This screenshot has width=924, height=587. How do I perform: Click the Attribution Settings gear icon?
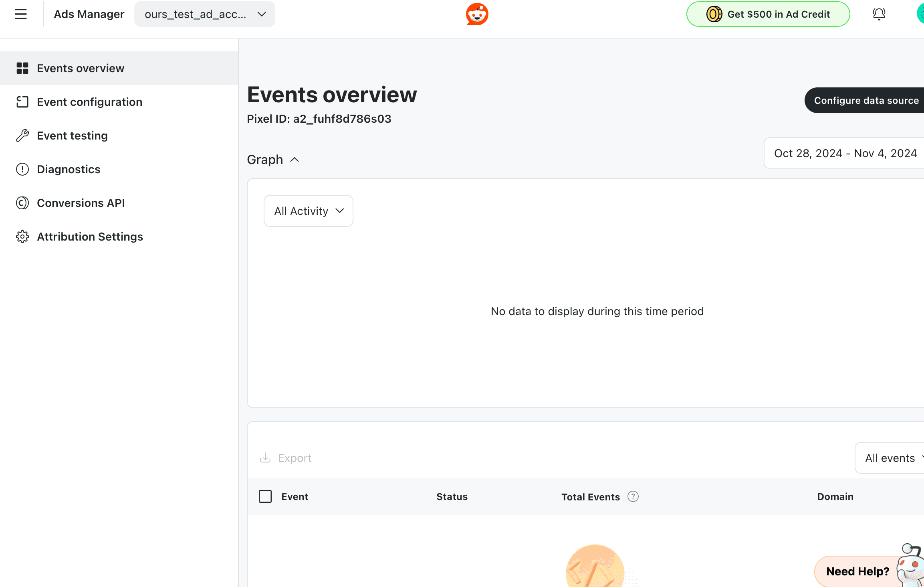pos(22,237)
